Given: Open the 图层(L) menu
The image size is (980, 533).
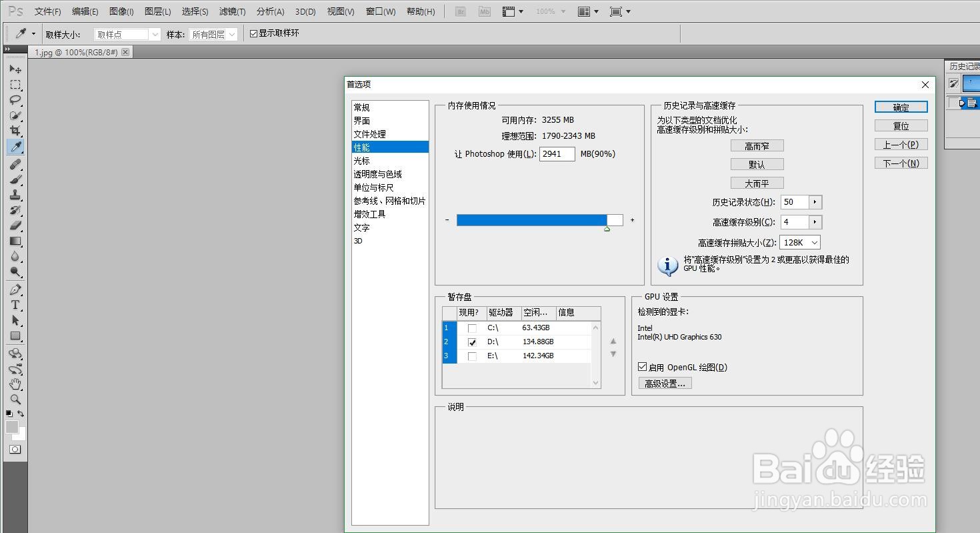Looking at the screenshot, I should 157,11.
